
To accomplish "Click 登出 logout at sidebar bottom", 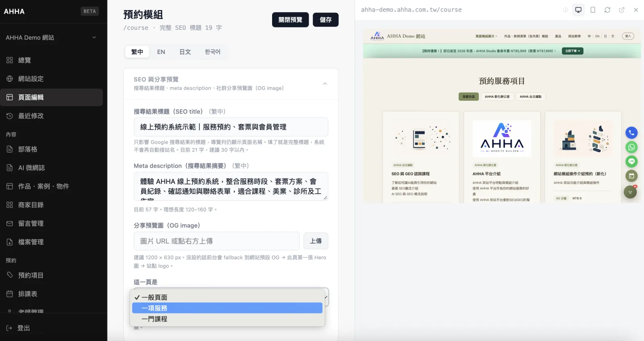I will click(x=18, y=328).
